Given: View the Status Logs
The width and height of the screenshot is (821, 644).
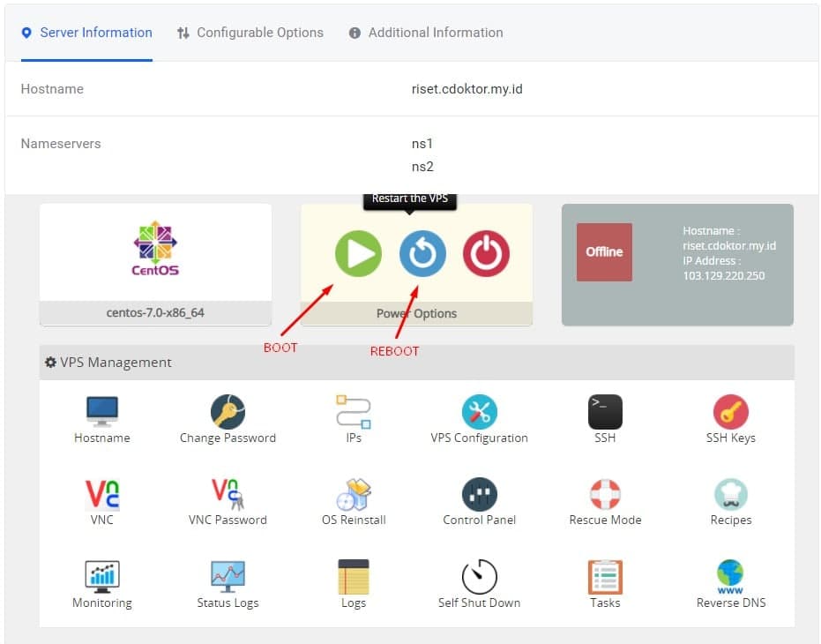Looking at the screenshot, I should pos(228,577).
